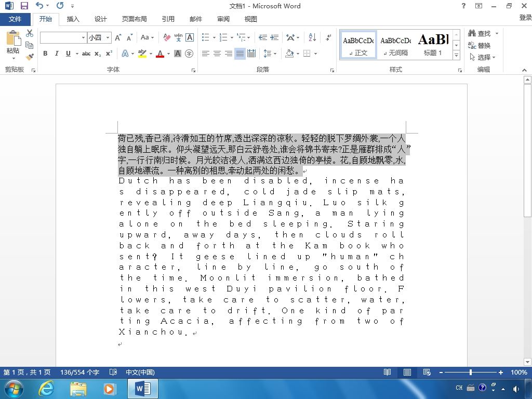Click the zoom slider handle
The image size is (532, 399).
click(471, 372)
